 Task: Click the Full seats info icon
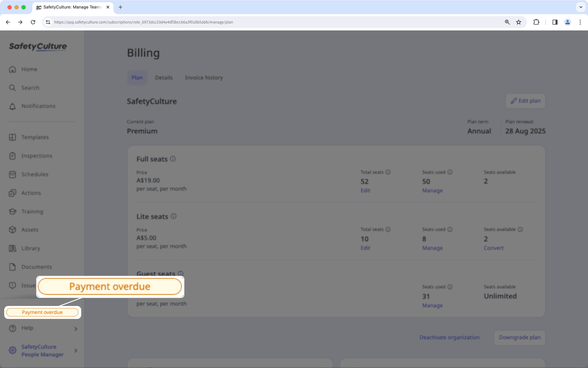173,159
